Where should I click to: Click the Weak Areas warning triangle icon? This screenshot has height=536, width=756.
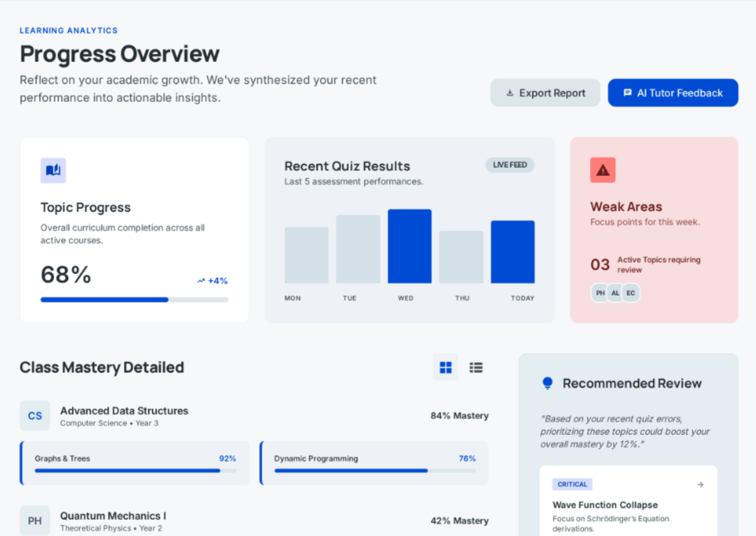603,170
